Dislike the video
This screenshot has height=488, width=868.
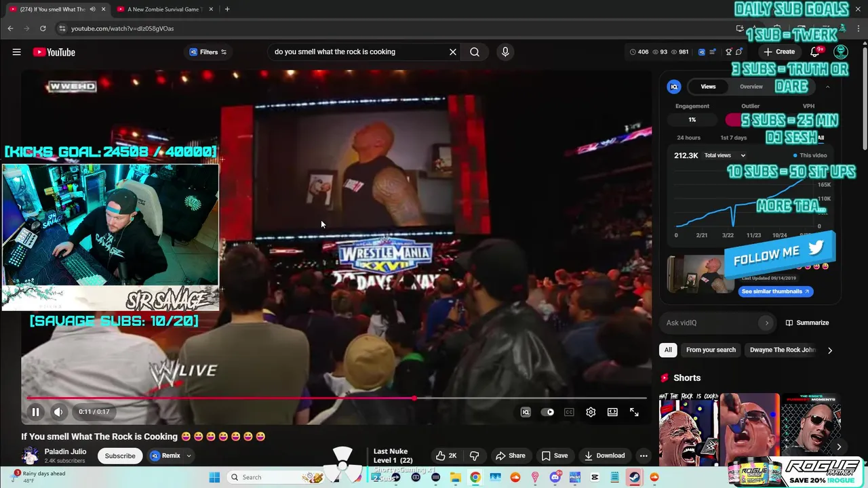pos(475,455)
